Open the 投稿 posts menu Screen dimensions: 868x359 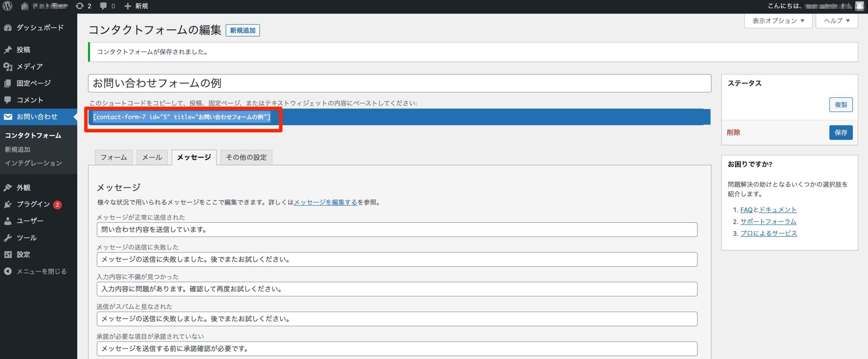[x=23, y=50]
